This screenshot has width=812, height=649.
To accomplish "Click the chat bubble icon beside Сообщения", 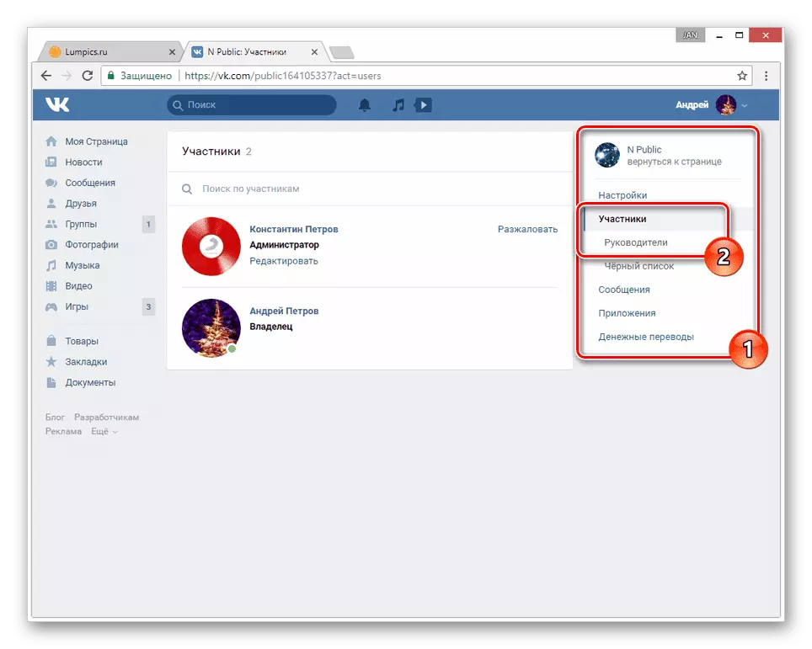I will click(x=51, y=183).
